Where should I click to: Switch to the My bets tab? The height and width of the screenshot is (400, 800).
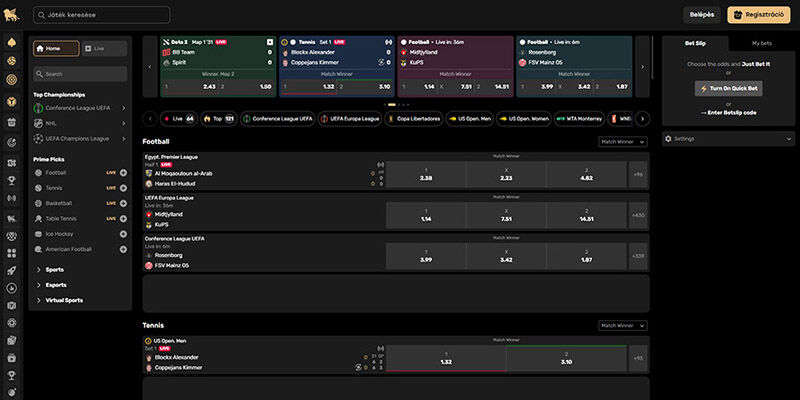tap(761, 43)
